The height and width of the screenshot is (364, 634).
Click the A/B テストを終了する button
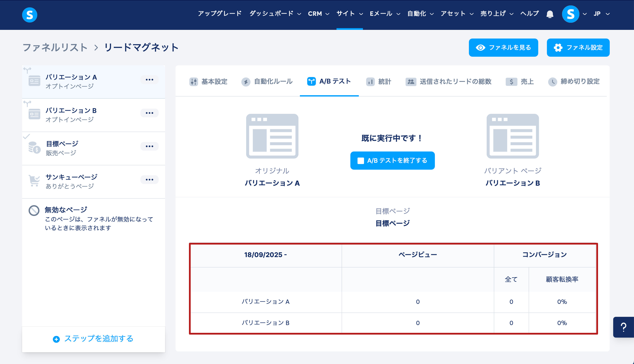[x=392, y=161]
